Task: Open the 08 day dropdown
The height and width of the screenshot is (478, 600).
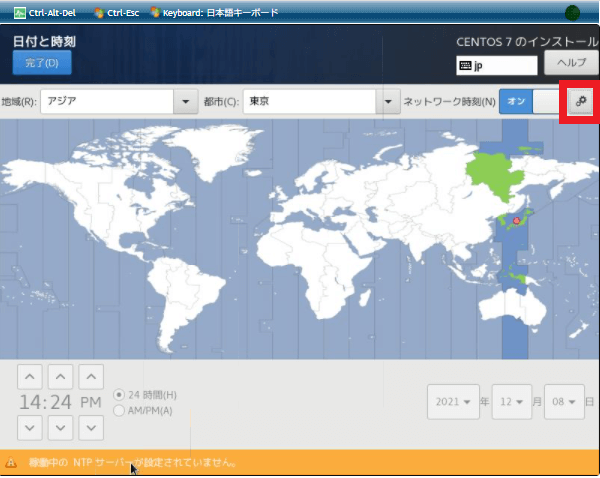Action: (564, 402)
